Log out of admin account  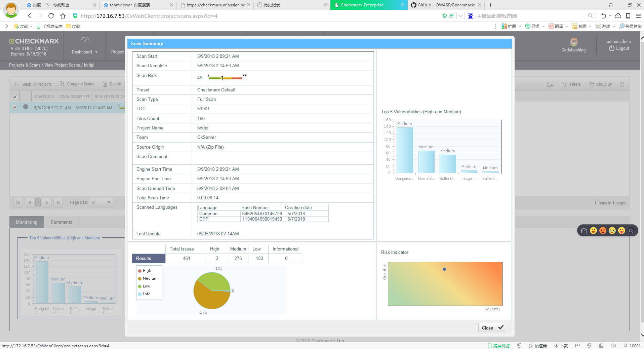619,48
